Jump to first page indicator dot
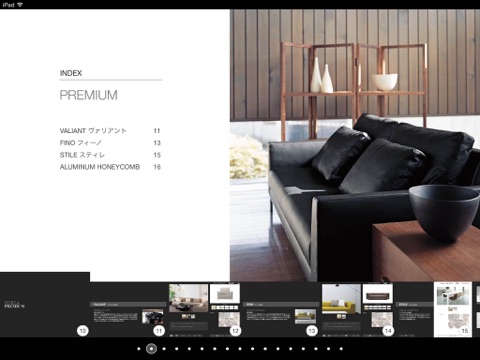 coord(139,349)
